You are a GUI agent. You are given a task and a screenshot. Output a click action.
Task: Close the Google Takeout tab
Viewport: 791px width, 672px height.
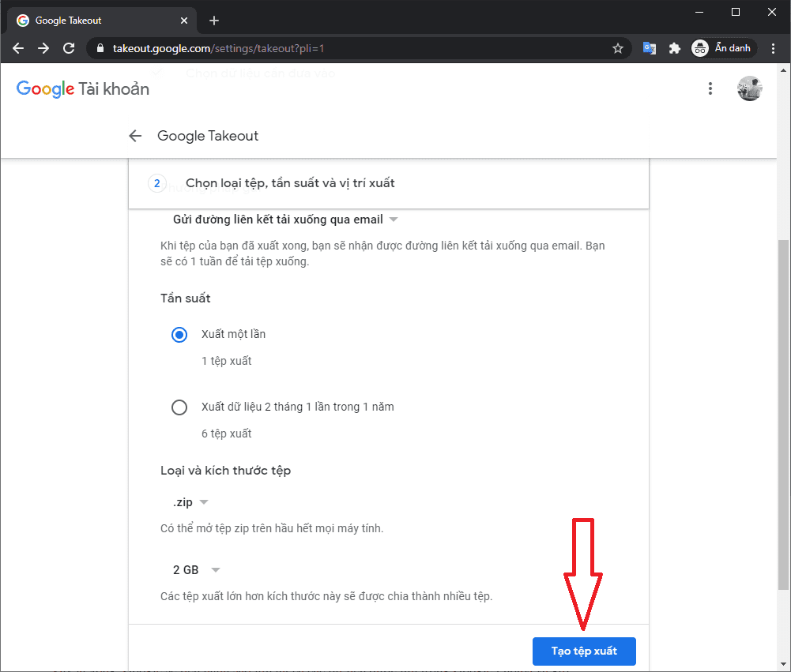[x=183, y=21]
